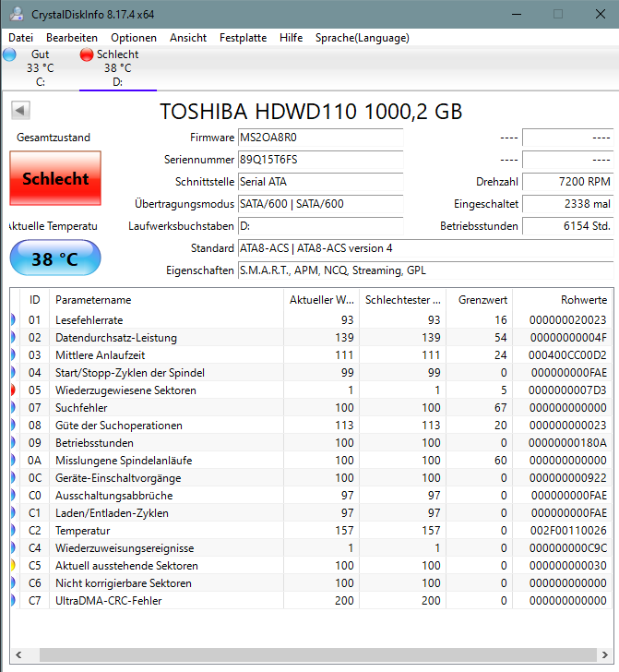Click yellow status icon of Aktuell ausstehende Sektoren
The image size is (619, 672).
coord(13,565)
